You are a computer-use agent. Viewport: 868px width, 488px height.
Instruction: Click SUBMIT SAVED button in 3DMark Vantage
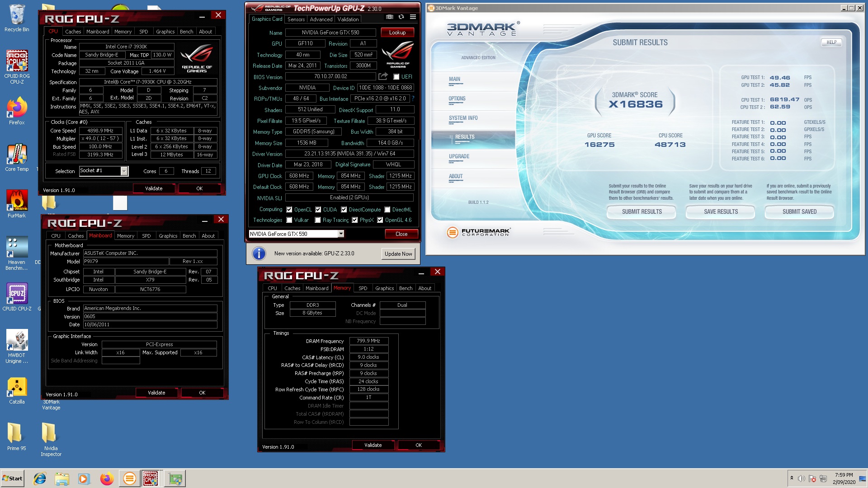pyautogui.click(x=799, y=212)
